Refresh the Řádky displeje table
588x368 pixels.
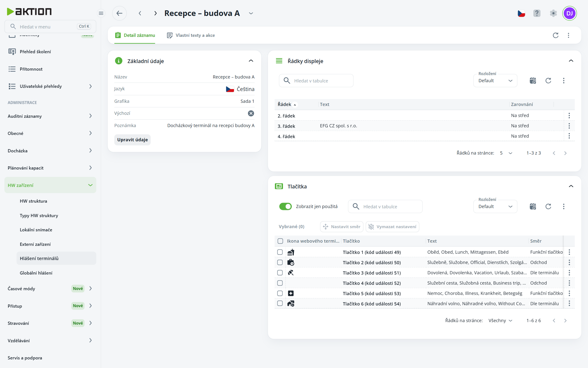(x=548, y=81)
